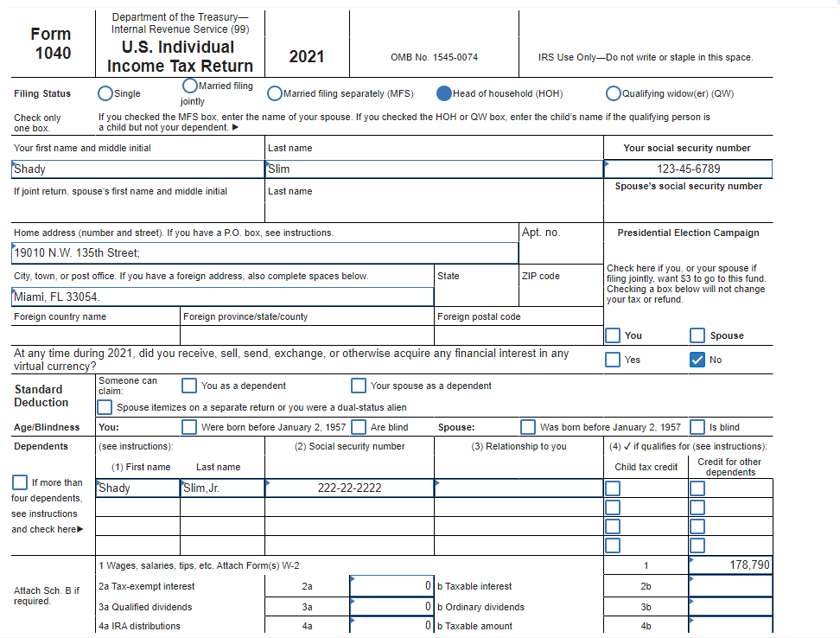Screen dimensions: 840x638
Task: Check 'If more than four dependents' box
Action: click(x=20, y=482)
